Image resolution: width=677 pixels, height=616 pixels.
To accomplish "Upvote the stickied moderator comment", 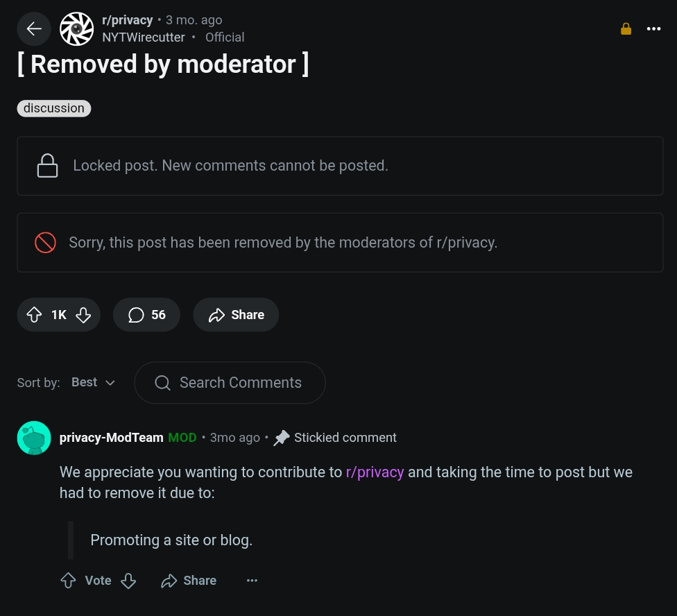I will [x=68, y=581].
